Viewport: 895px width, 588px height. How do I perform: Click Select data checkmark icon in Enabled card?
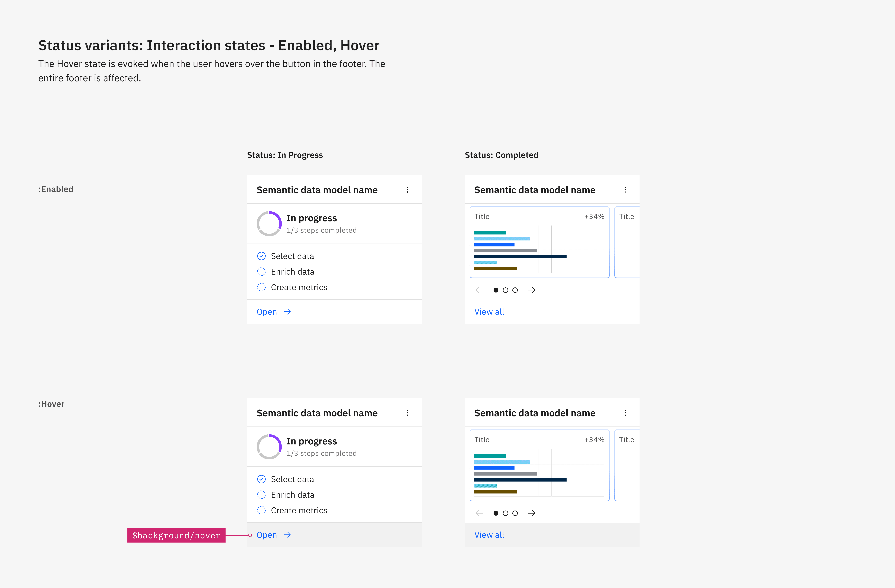[x=261, y=256]
